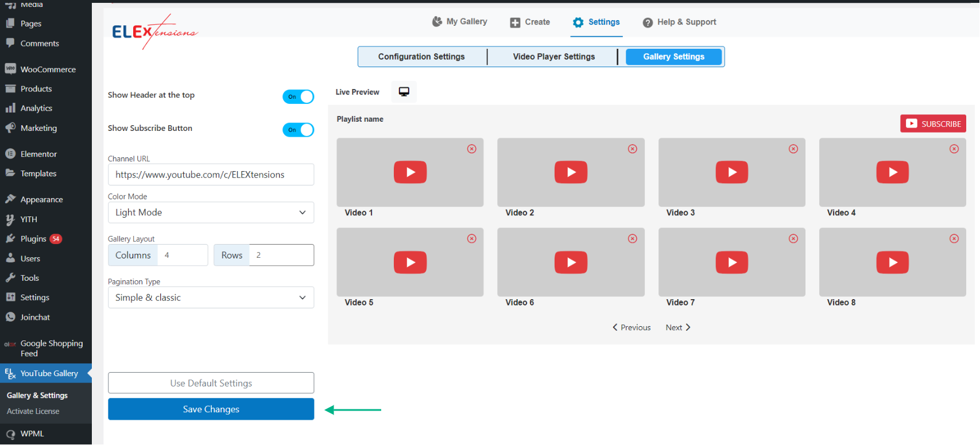This screenshot has height=445, width=980.
Task: Open the Configuration Settings tab
Action: click(421, 57)
